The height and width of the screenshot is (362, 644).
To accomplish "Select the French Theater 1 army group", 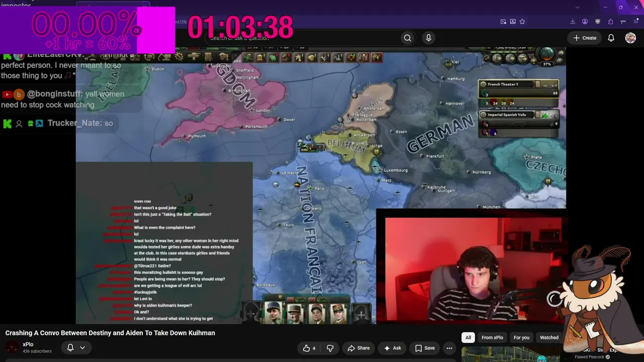I will (519, 94).
